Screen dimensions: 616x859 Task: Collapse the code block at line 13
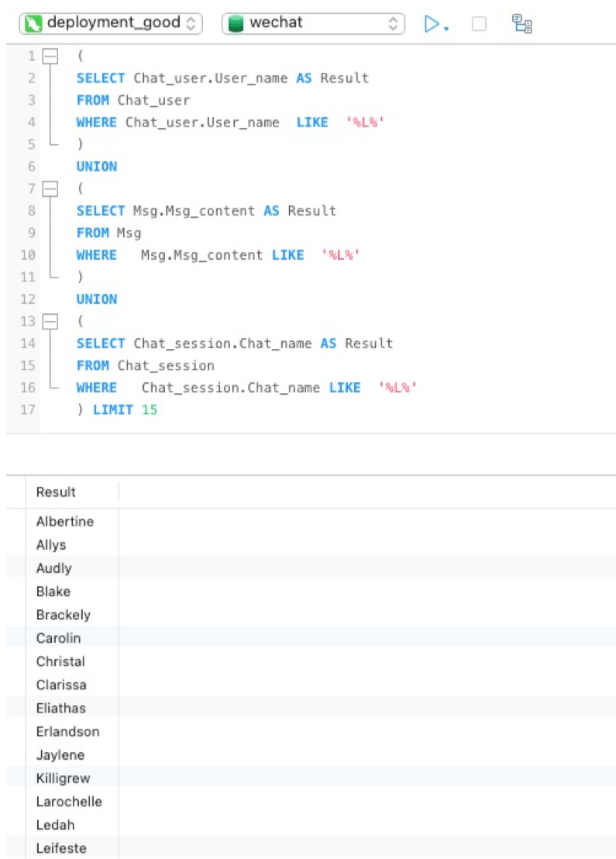pos(50,321)
